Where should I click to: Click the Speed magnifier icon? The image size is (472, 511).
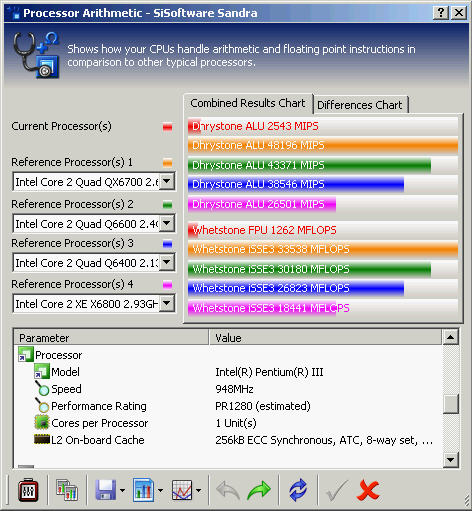[x=42, y=389]
